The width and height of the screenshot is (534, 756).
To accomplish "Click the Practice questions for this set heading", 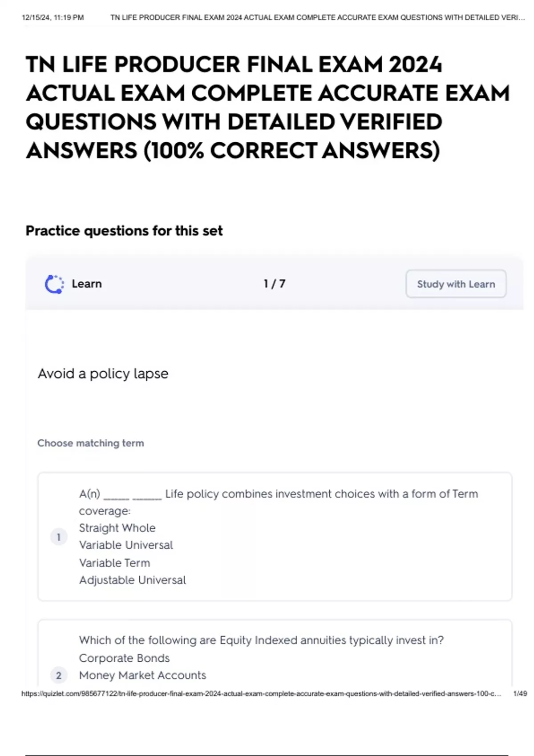I will coord(124,231).
